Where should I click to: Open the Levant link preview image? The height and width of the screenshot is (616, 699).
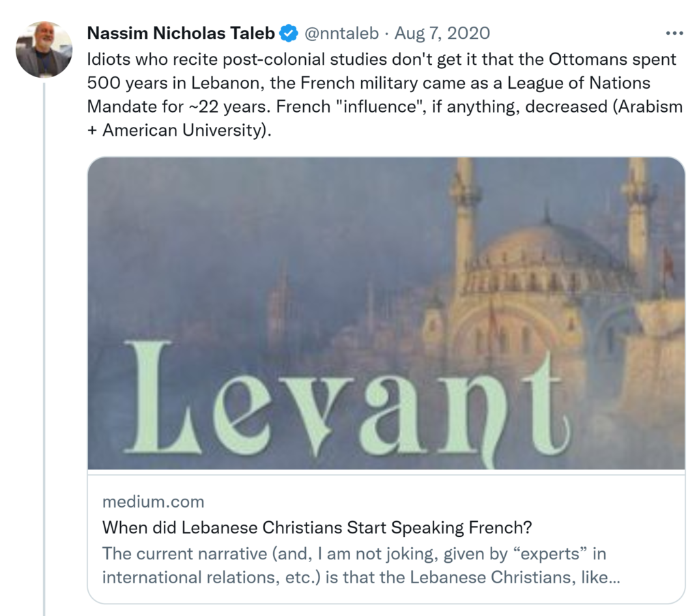point(386,312)
